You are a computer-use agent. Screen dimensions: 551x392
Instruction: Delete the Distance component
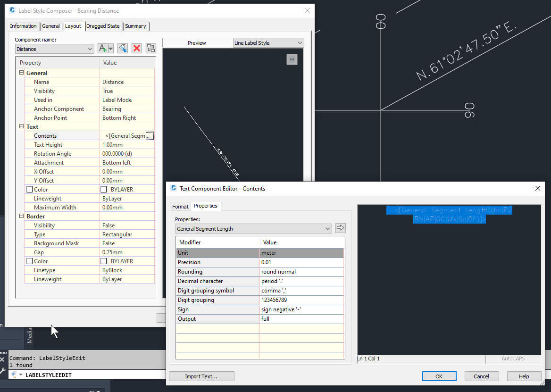click(136, 48)
